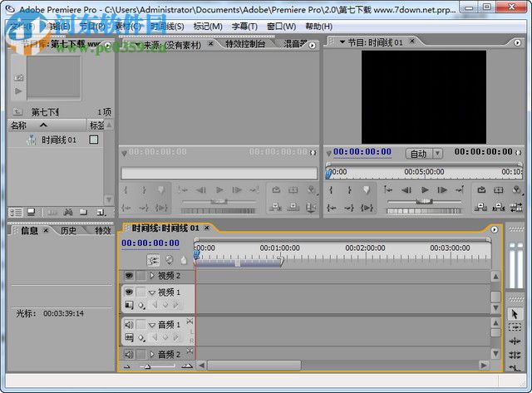This screenshot has width=532, height=393.
Task: Open timeline panel menu arrow
Action: [495, 229]
